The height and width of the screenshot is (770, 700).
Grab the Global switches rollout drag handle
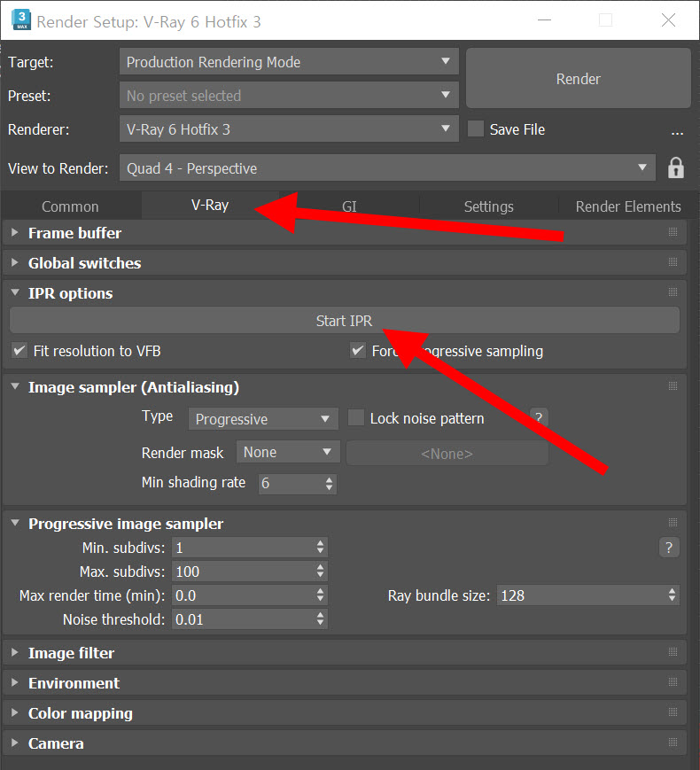pyautogui.click(x=673, y=261)
